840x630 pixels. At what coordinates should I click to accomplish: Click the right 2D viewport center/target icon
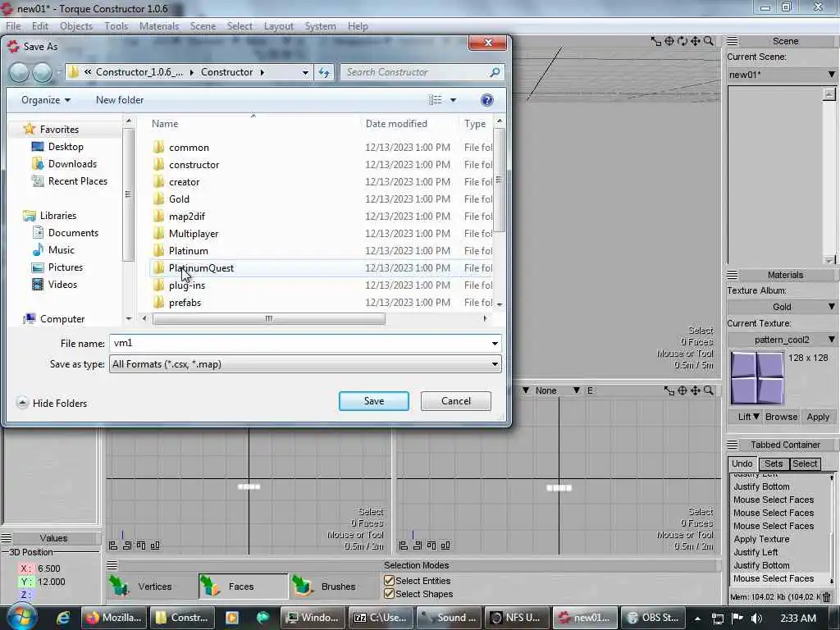pos(682,390)
